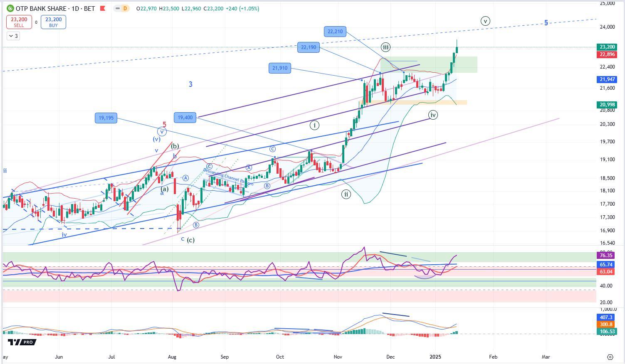Click the green 106.53 histogram value tag
The width and height of the screenshot is (625, 364).
606,332
